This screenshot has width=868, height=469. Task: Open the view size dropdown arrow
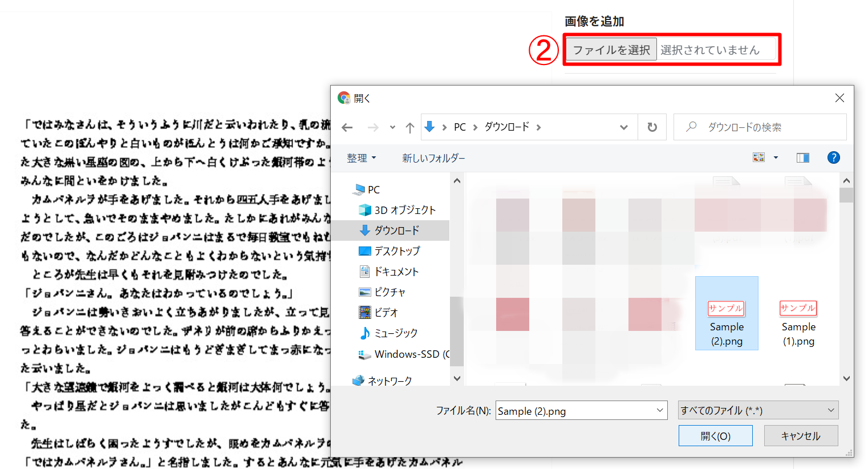775,157
